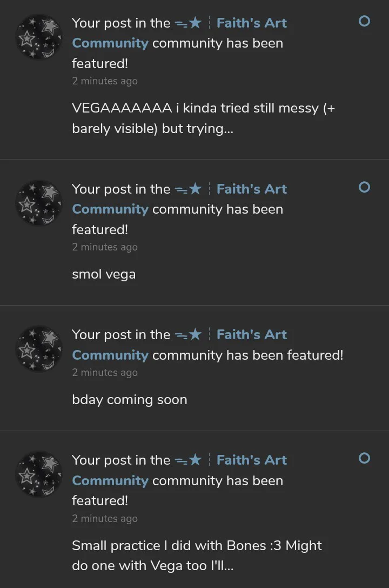The image size is (389, 588).
Task: Open Faith's Art Community link in second notification
Action: coord(251,189)
